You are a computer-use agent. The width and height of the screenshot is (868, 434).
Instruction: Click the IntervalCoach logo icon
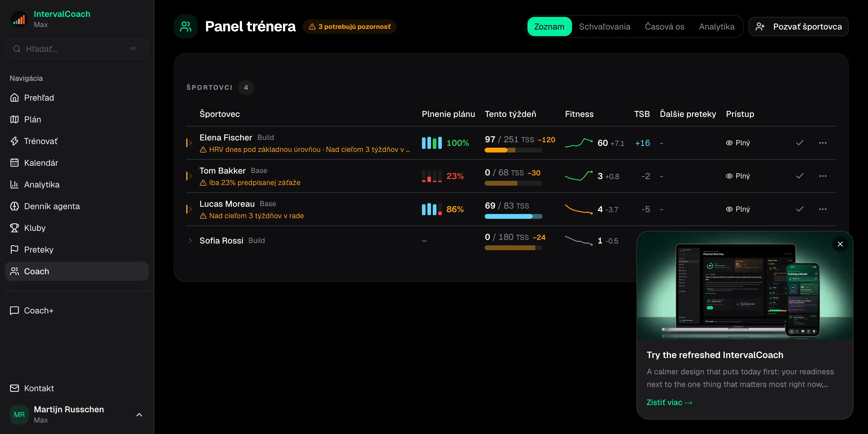coord(19,19)
